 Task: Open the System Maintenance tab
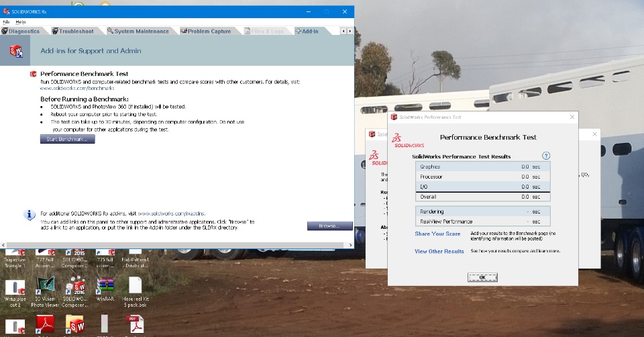(138, 32)
